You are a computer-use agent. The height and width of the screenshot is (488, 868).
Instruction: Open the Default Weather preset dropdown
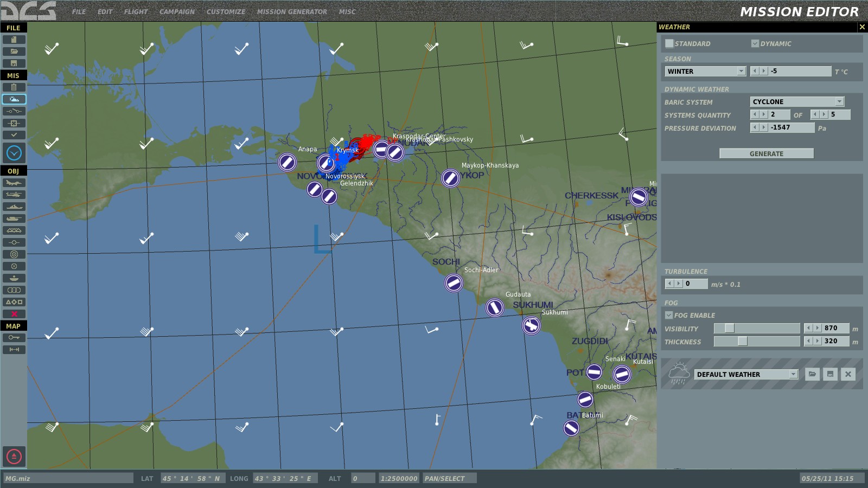746,375
